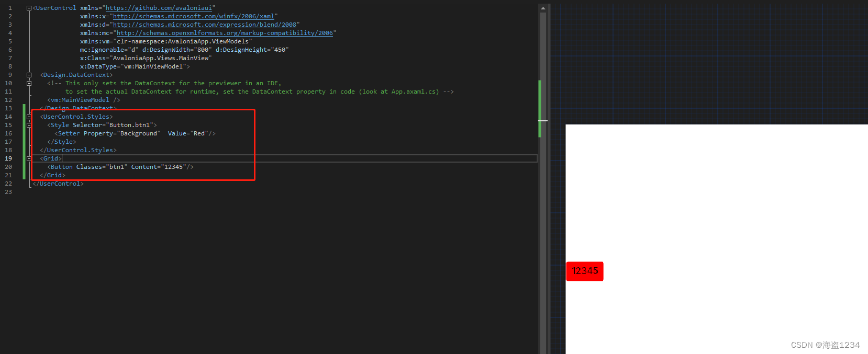868x354 pixels.
Task: Click the vm:MainViewModel element on line 12
Action: (x=84, y=100)
